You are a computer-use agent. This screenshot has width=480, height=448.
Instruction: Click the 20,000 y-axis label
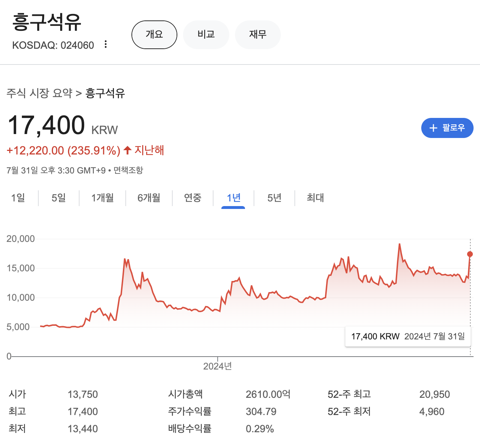(x=21, y=239)
